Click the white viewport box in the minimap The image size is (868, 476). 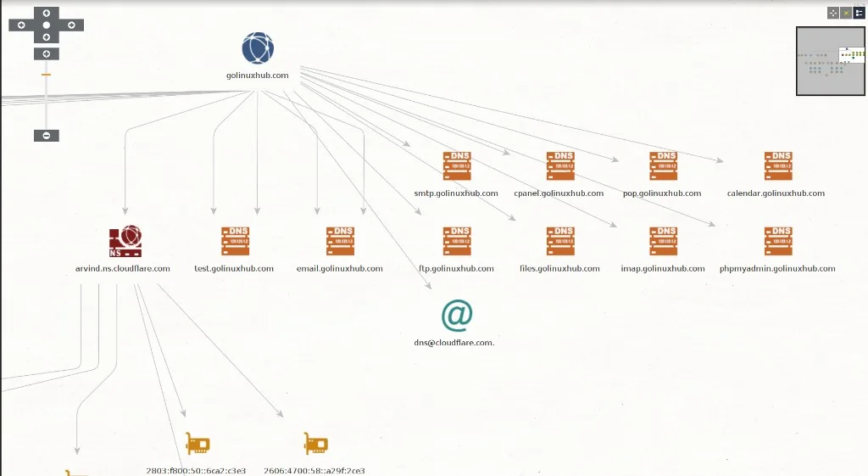coord(852,55)
